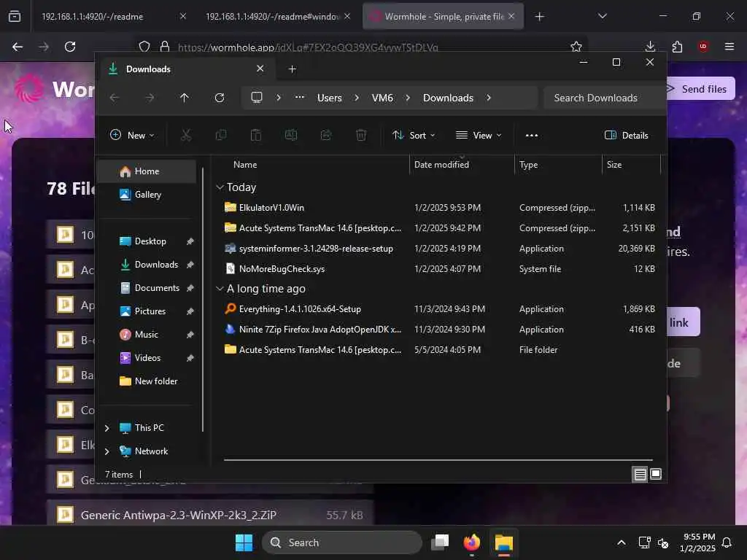
Task: Expand This PC in navigation pane
Action: [107, 428]
